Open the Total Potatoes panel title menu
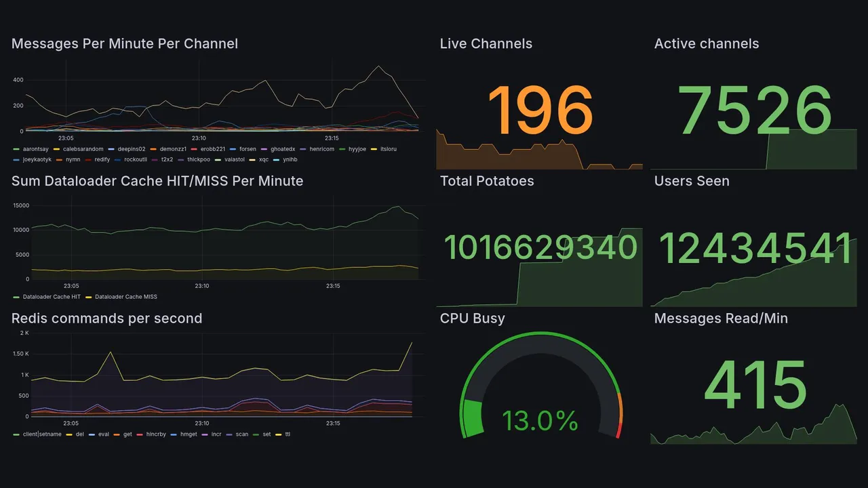 [487, 181]
